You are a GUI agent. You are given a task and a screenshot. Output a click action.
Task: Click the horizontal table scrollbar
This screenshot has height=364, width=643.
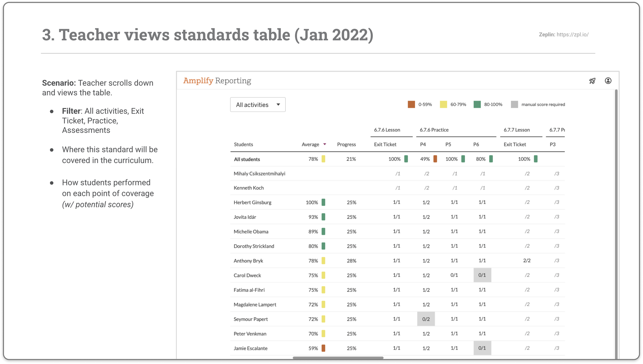click(x=338, y=358)
